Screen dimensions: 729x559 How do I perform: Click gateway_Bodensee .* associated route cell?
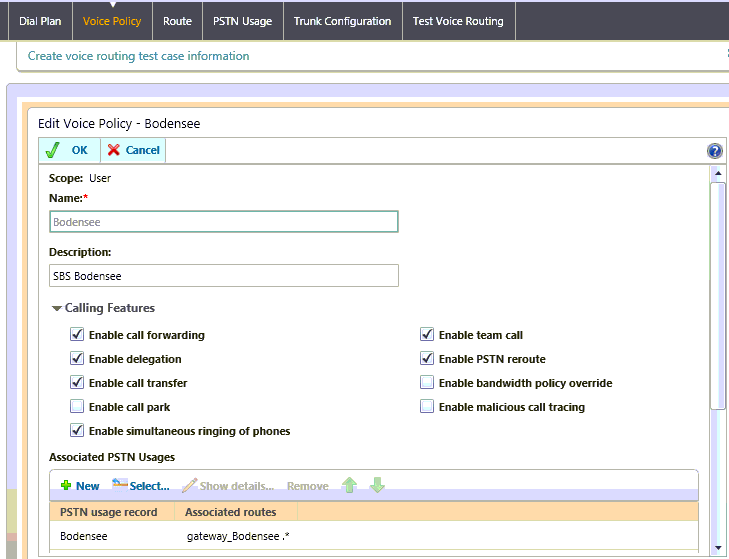pyautogui.click(x=238, y=536)
